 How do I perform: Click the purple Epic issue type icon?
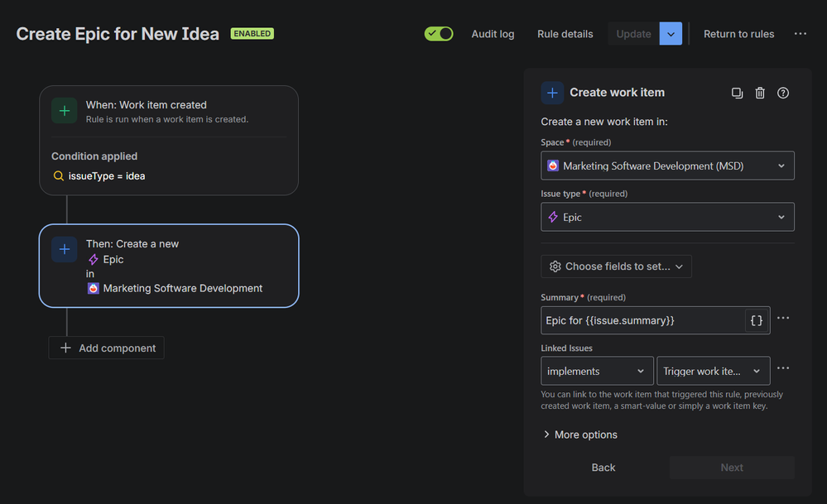point(552,217)
